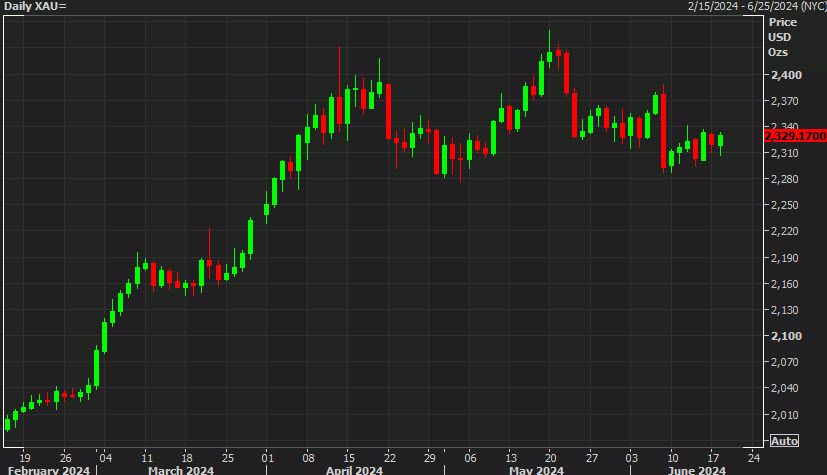Click the 26 date tick in February
The image size is (827, 475).
65,458
